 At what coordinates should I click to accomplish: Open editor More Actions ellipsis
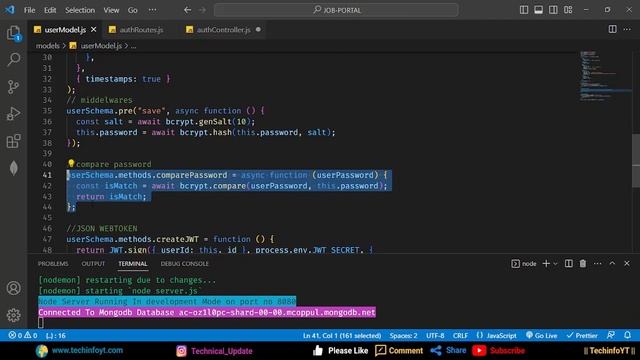pos(627,29)
